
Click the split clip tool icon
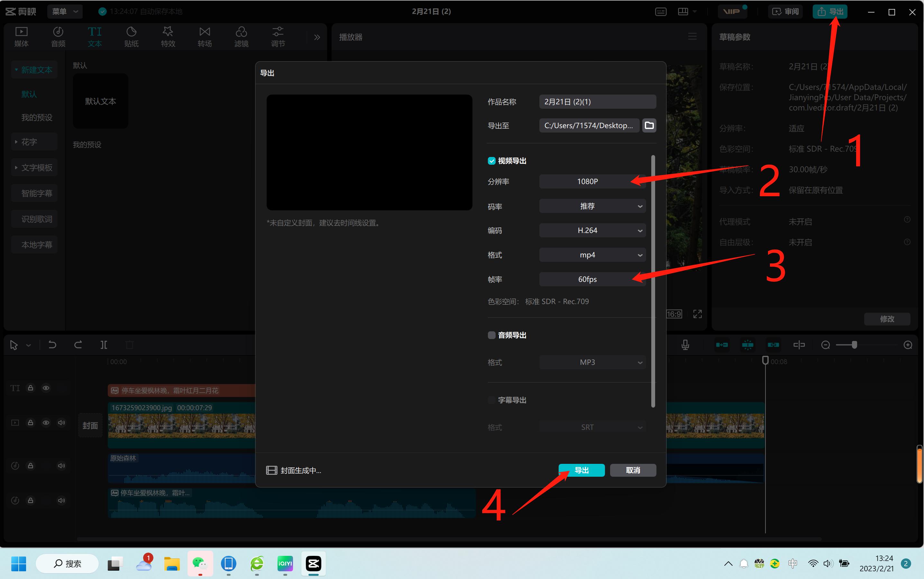click(x=104, y=345)
